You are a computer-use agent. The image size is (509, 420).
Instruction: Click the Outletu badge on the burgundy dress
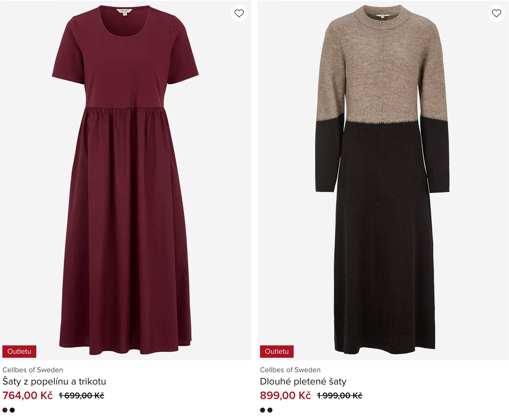(x=19, y=351)
